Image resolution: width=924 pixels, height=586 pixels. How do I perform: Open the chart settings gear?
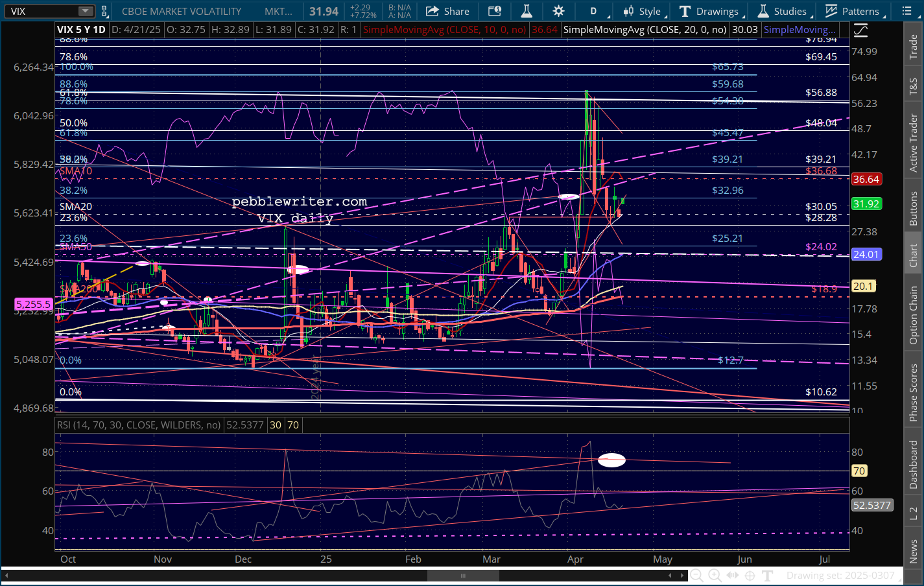(558, 11)
